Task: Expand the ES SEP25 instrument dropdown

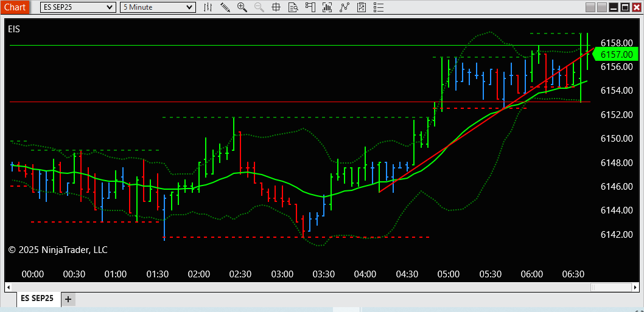Action: [x=78, y=7]
